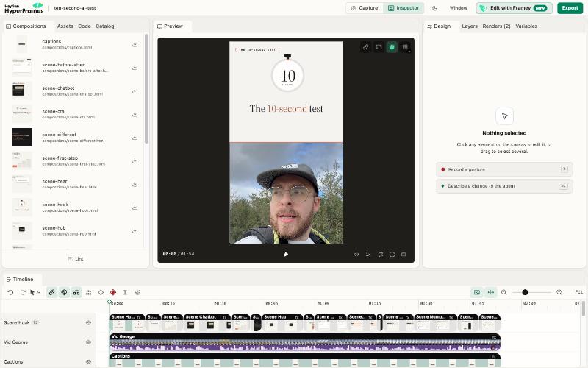The width and height of the screenshot is (588, 368).
Task: Click the Export button
Action: point(570,8)
